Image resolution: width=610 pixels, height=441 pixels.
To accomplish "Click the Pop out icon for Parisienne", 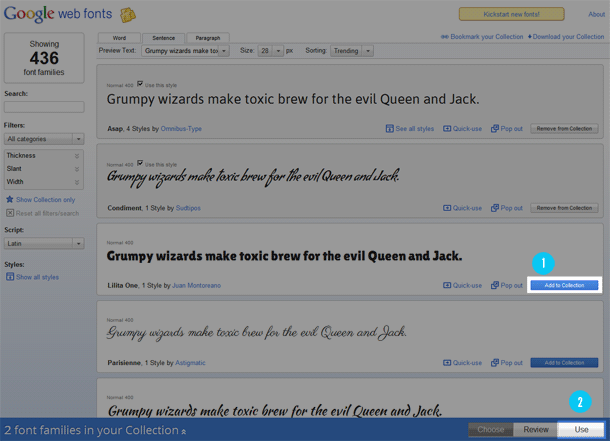I will tap(495, 363).
